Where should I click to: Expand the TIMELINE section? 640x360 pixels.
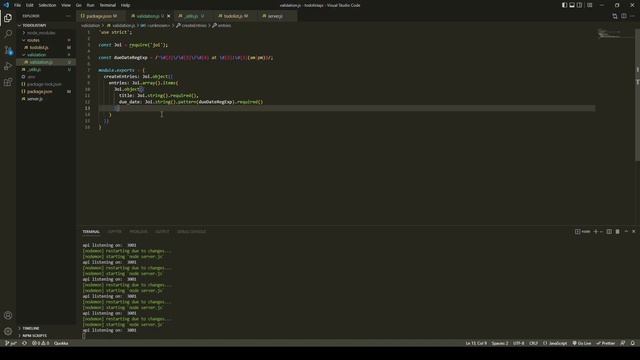point(45,328)
